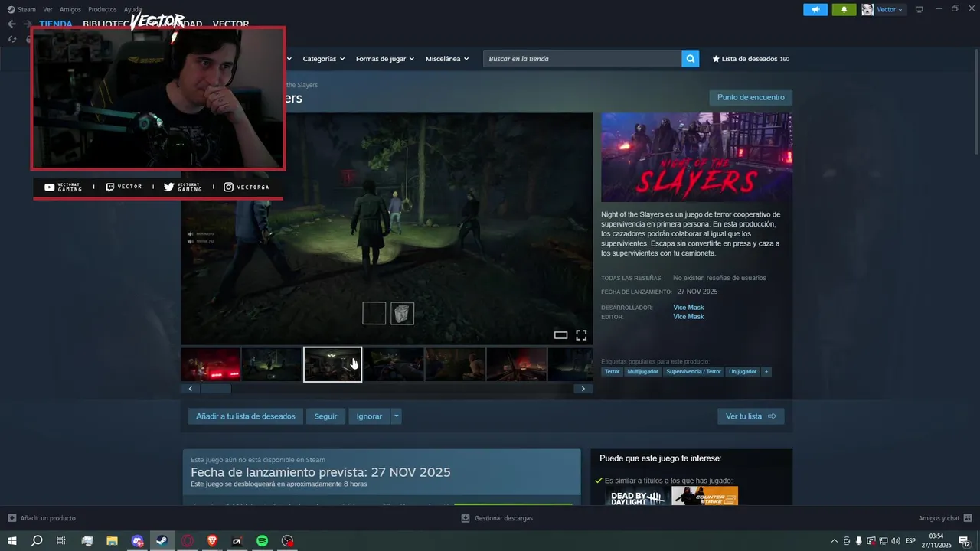Image resolution: width=980 pixels, height=551 pixels.
Task: Open Discord from the taskbar
Action: pyautogui.click(x=137, y=541)
